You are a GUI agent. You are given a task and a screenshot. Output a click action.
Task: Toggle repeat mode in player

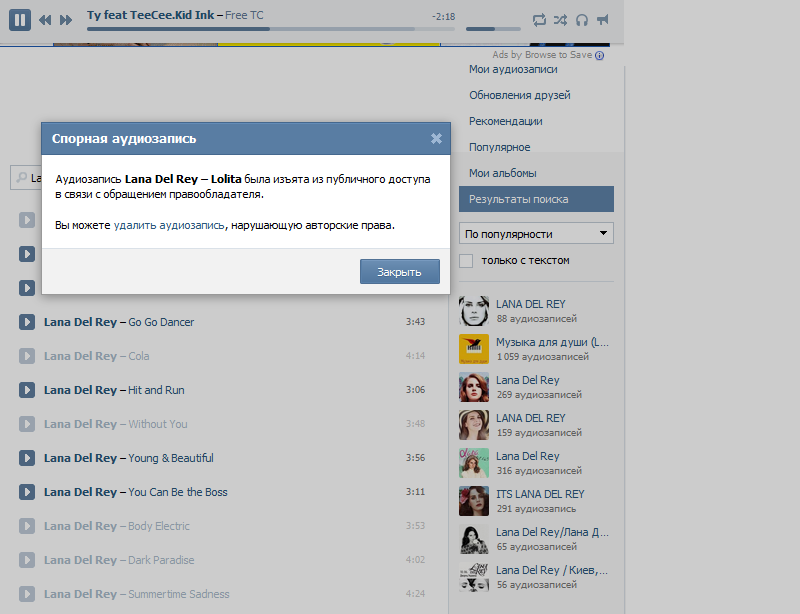[540, 20]
